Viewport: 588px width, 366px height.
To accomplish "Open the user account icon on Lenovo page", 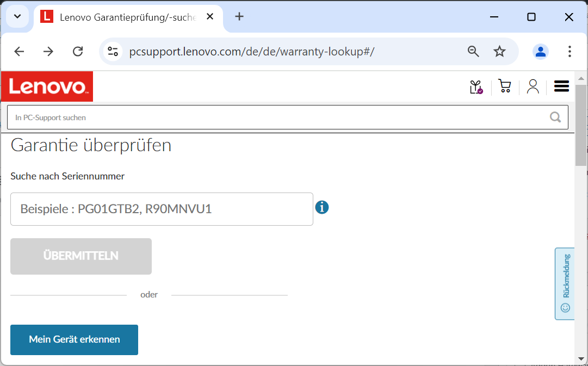I will click(x=533, y=87).
